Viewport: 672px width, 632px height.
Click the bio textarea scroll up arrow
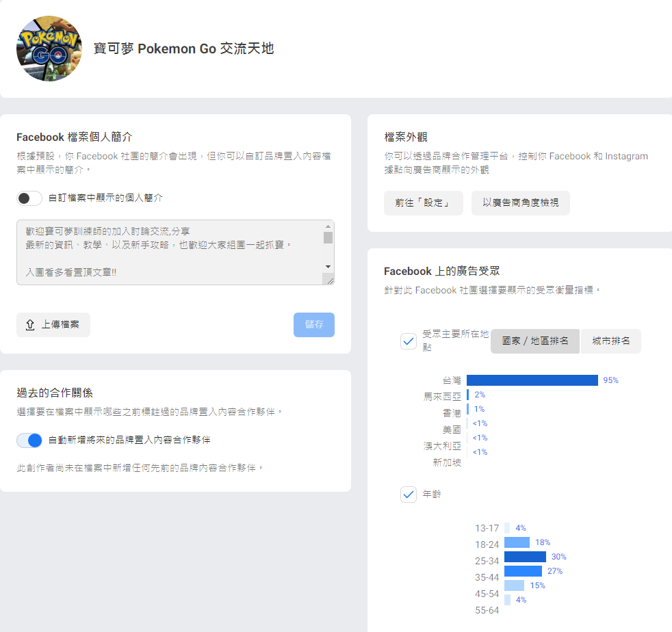(x=328, y=226)
